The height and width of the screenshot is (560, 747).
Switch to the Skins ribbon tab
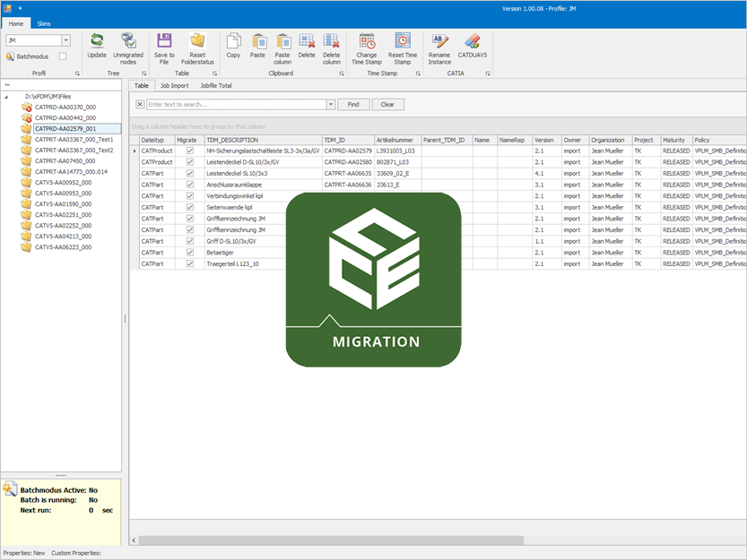(44, 23)
